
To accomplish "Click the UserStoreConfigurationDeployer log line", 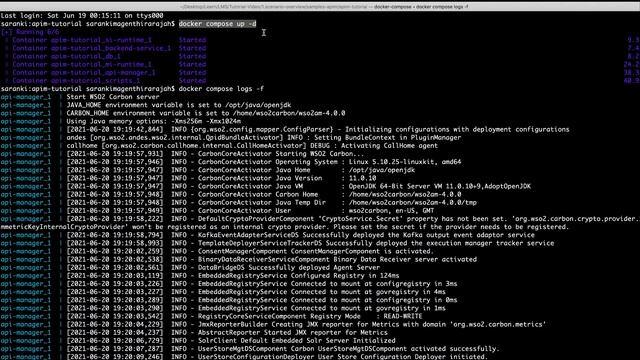I will 244,356.
